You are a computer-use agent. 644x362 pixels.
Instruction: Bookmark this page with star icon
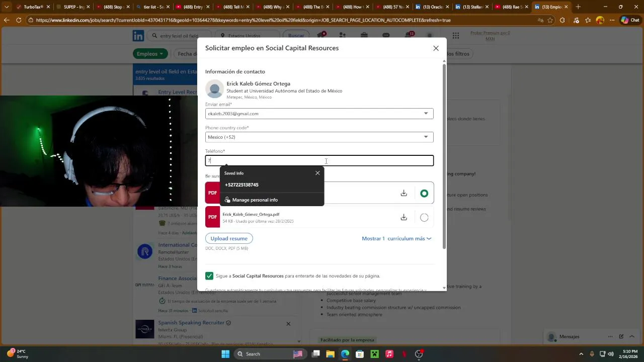coord(550,20)
